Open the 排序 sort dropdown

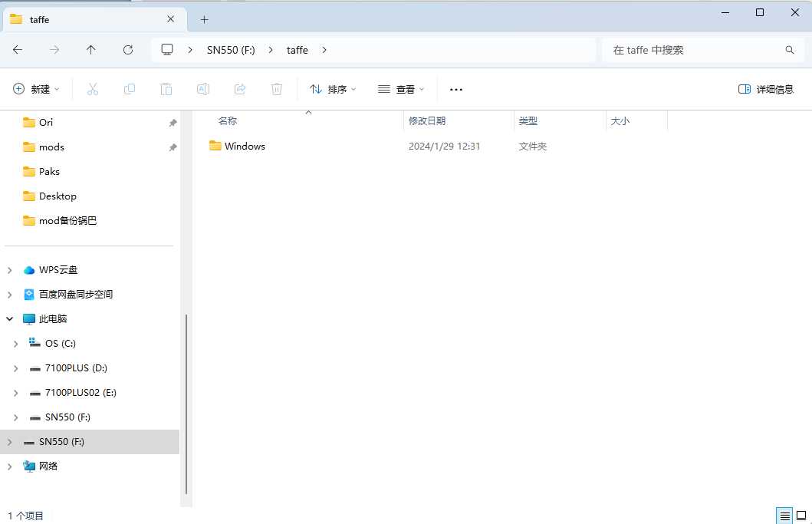coord(333,89)
